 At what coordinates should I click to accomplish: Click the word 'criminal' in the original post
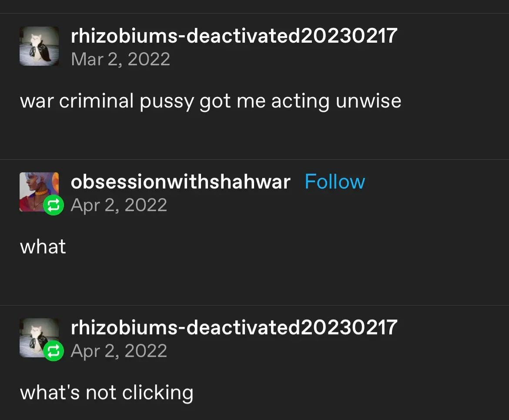(x=97, y=101)
